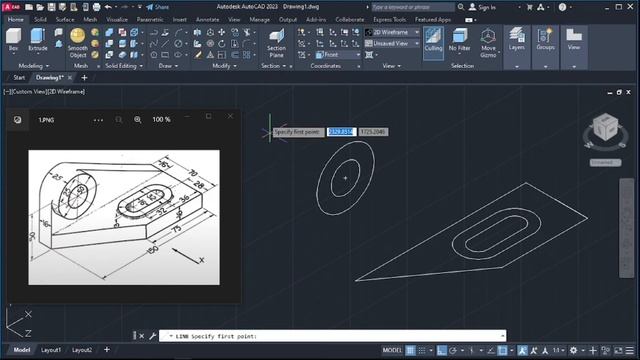Click the zoom-in icon in 1.PNG viewer
Screen dimensions: 640x360
click(x=138, y=120)
